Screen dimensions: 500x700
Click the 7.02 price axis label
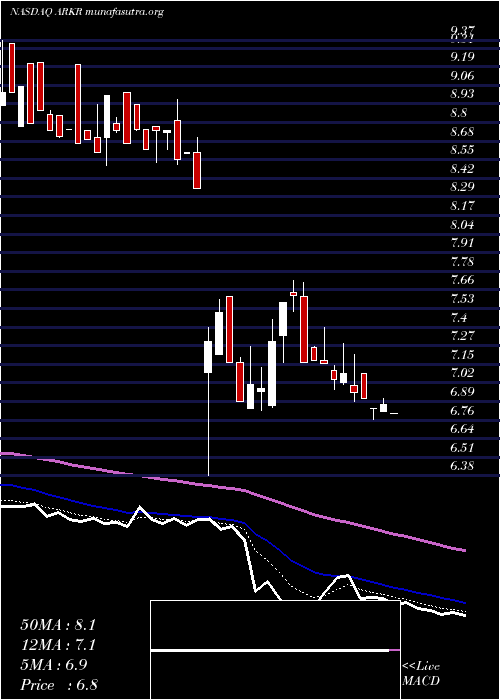(462, 373)
